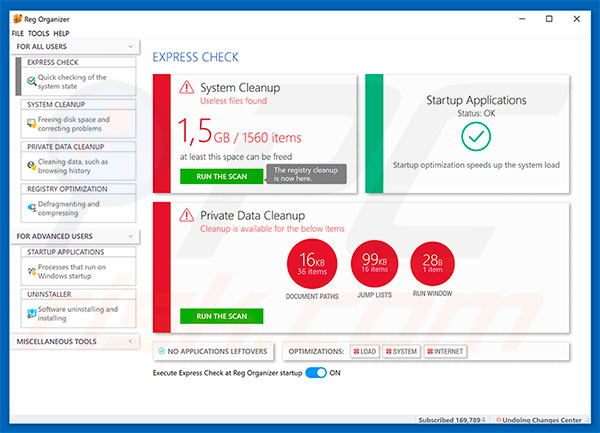Screen dimensions: 600x433
Task: Click the No Applications Leftovers check icon
Action: (x=162, y=351)
